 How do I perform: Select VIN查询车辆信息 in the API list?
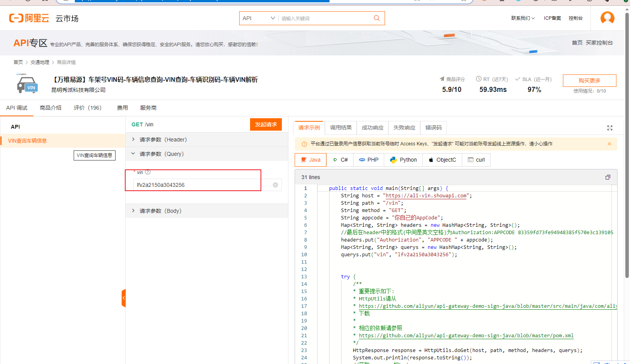click(x=63, y=141)
